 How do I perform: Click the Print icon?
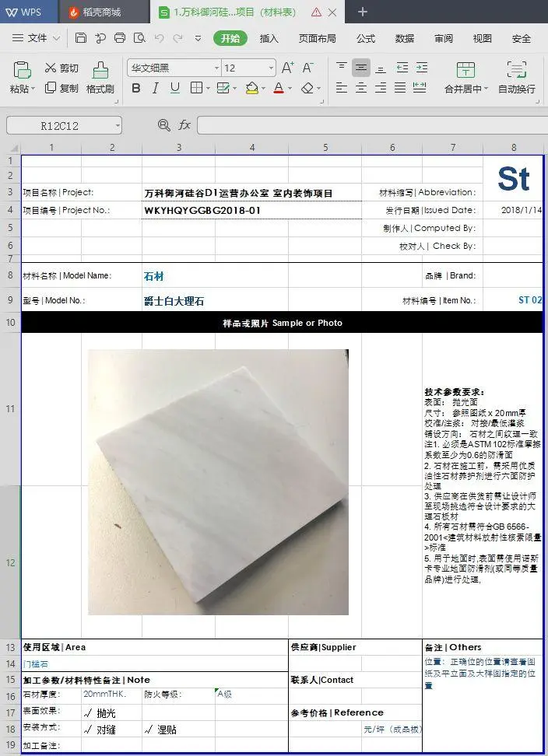(120, 38)
